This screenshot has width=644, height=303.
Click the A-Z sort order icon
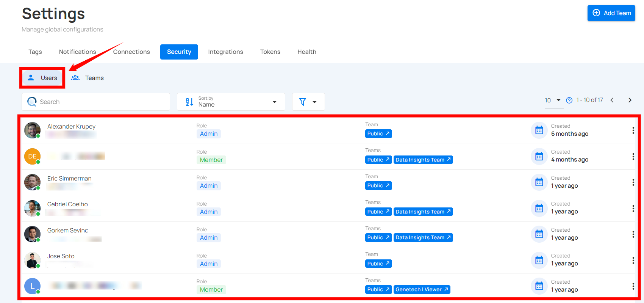click(189, 102)
